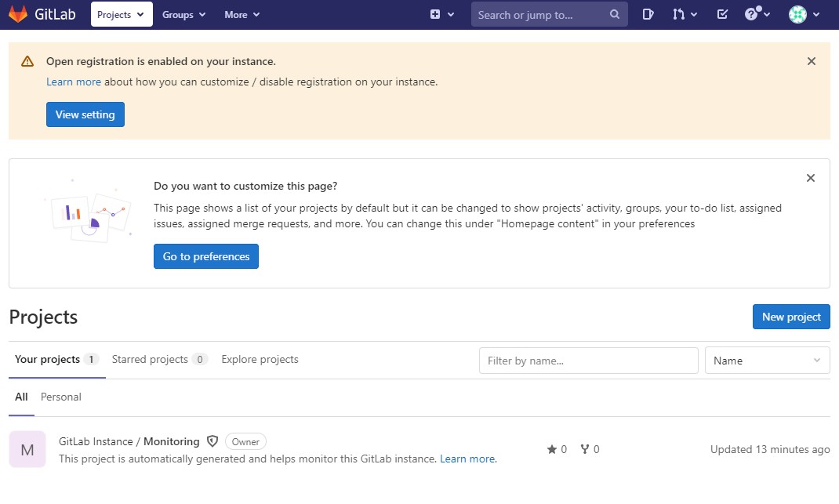Click the View setting button
839x504 pixels.
(85, 114)
